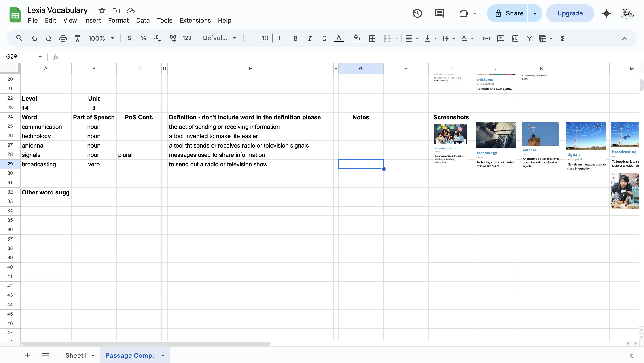Insert a comment using the comment icon
The height and width of the screenshot is (363, 644).
500,38
